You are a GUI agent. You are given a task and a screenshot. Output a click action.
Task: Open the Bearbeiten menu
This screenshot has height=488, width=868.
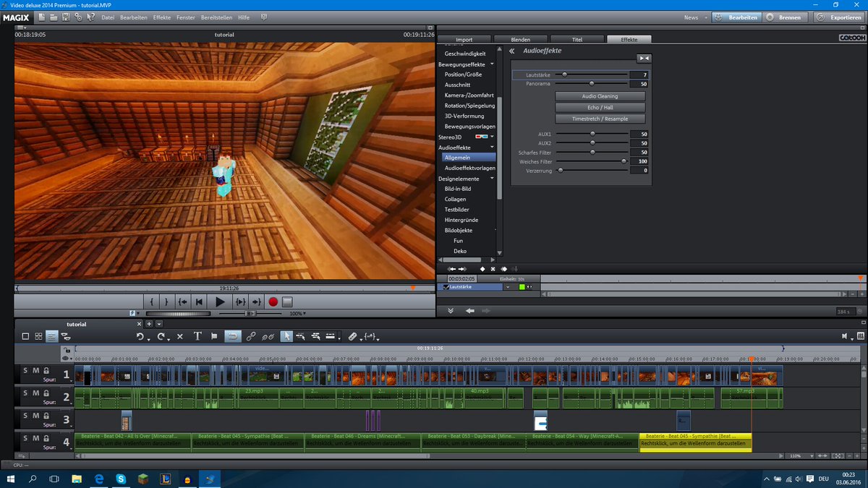pos(134,17)
